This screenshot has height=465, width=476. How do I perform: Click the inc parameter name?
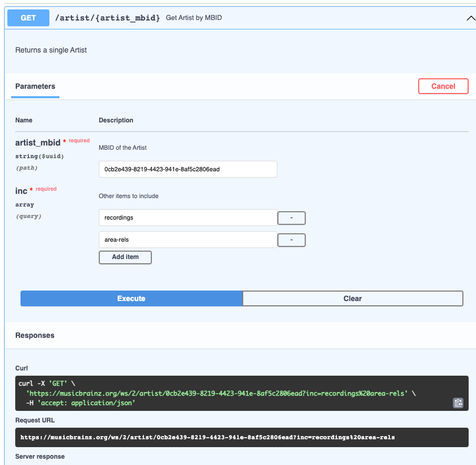21,191
